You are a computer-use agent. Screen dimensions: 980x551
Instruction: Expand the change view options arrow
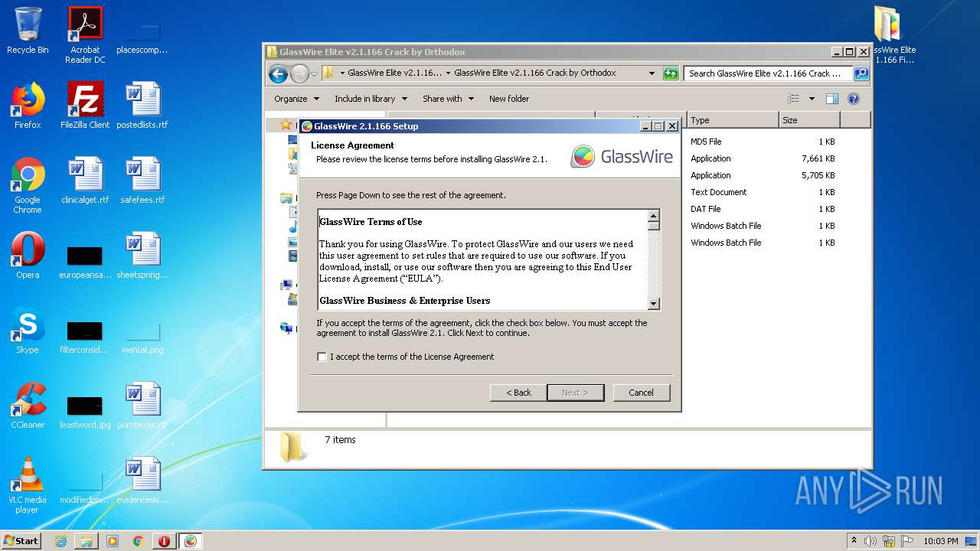click(812, 99)
